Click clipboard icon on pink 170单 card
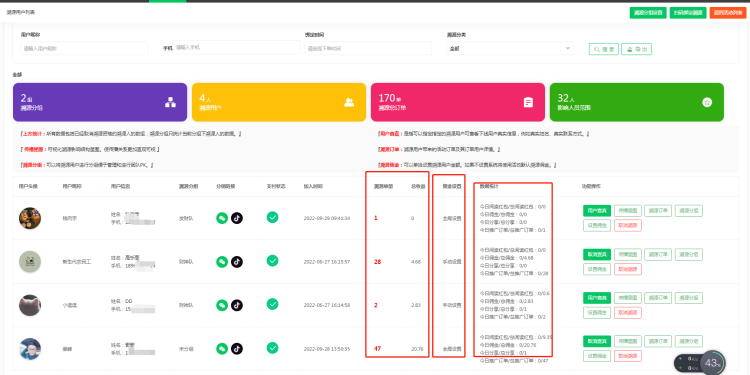The height and width of the screenshot is (375, 750). pos(528,102)
